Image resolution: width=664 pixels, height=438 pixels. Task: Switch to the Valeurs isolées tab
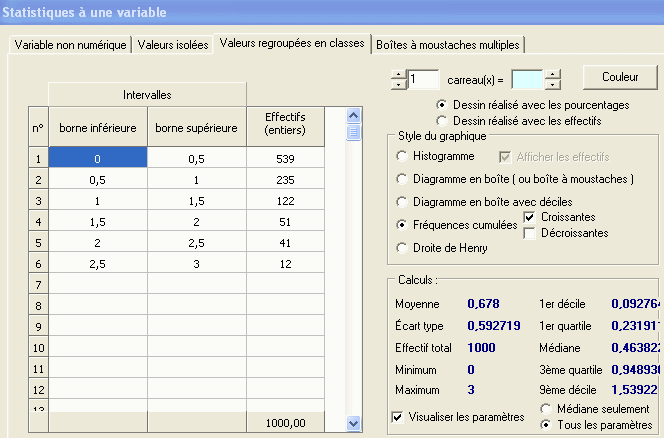click(x=172, y=45)
